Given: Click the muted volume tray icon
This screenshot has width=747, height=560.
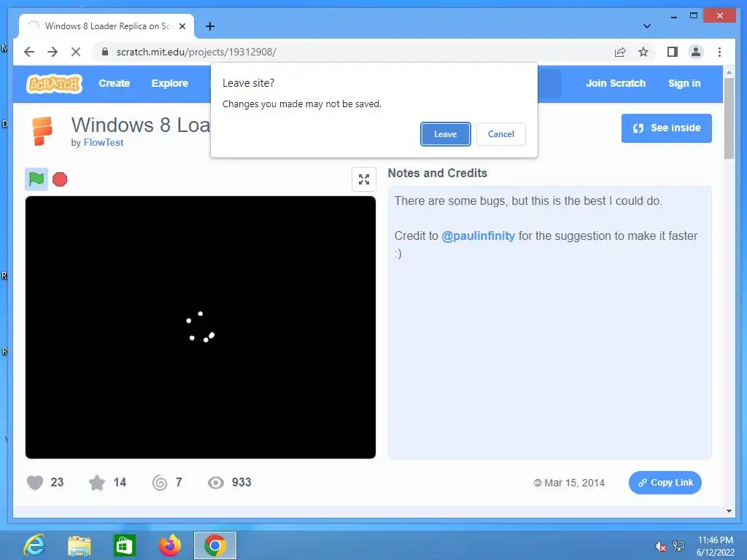Looking at the screenshot, I should 659,546.
